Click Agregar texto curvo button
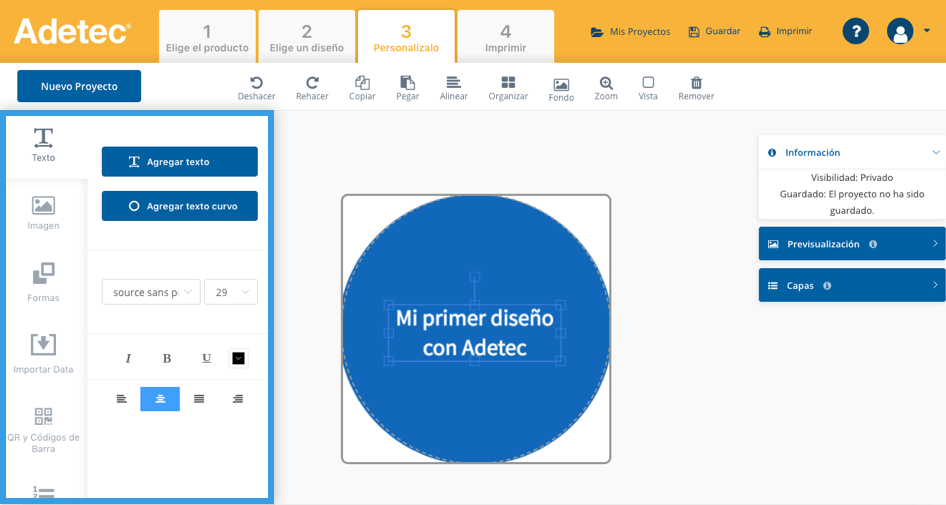 [180, 206]
